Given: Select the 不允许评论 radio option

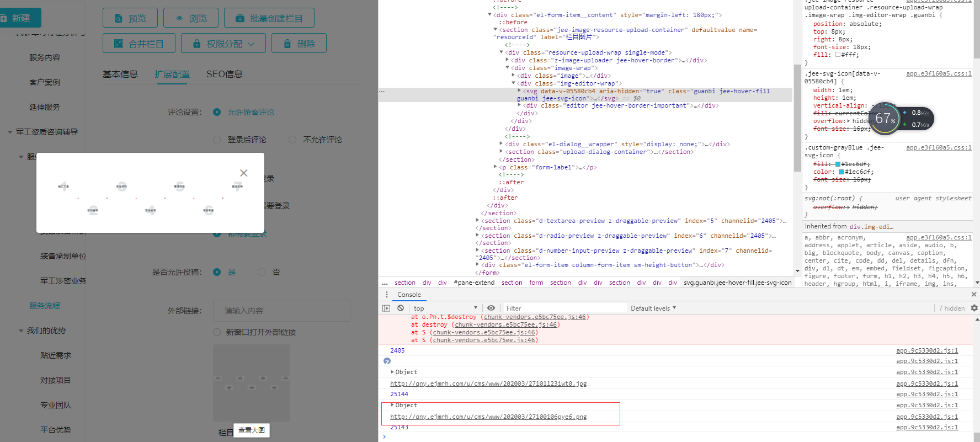Looking at the screenshot, I should point(292,140).
